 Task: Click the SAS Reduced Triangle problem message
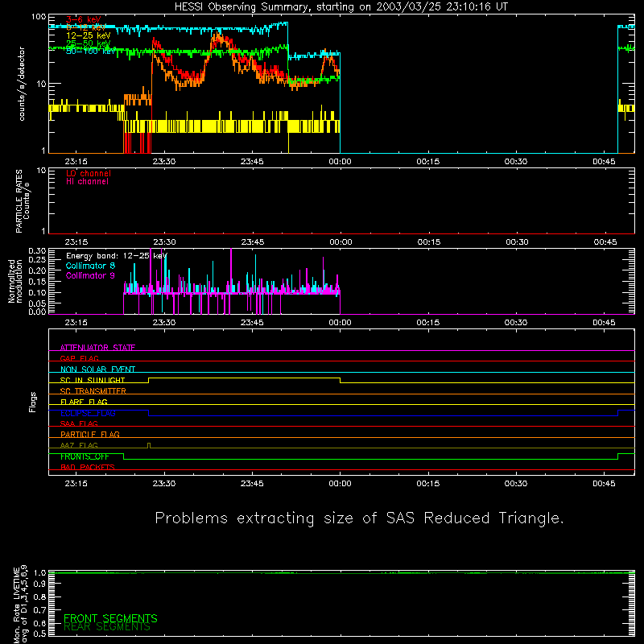coord(359,518)
